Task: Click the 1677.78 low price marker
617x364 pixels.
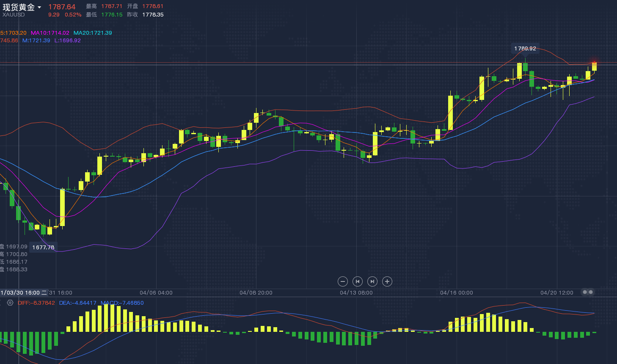Action: pyautogui.click(x=43, y=247)
